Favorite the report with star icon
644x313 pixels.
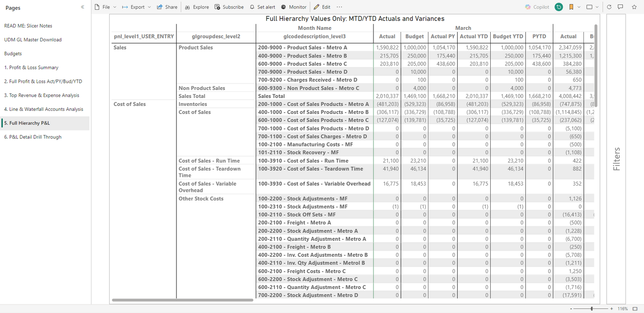pyautogui.click(x=634, y=7)
